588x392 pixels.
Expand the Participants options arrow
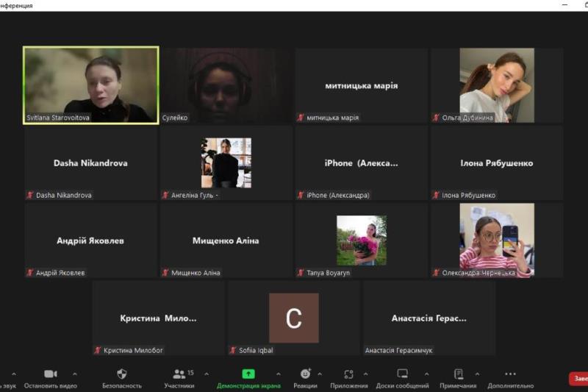(207, 374)
